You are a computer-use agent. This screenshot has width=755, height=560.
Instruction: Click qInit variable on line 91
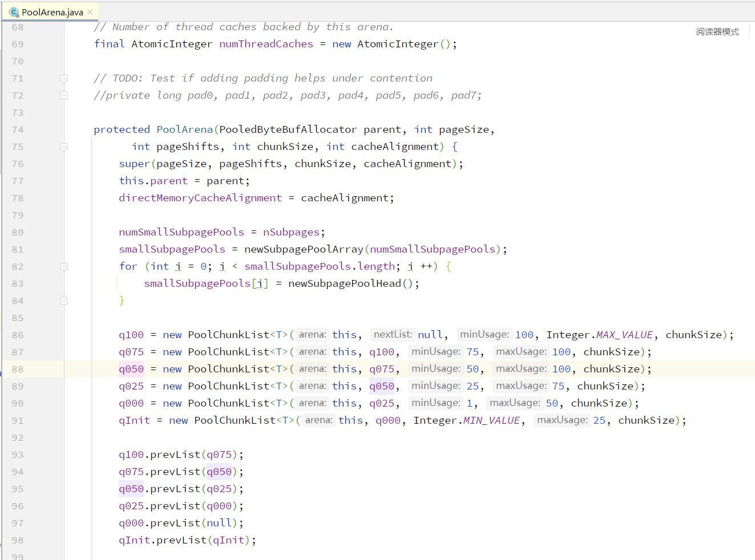point(135,420)
